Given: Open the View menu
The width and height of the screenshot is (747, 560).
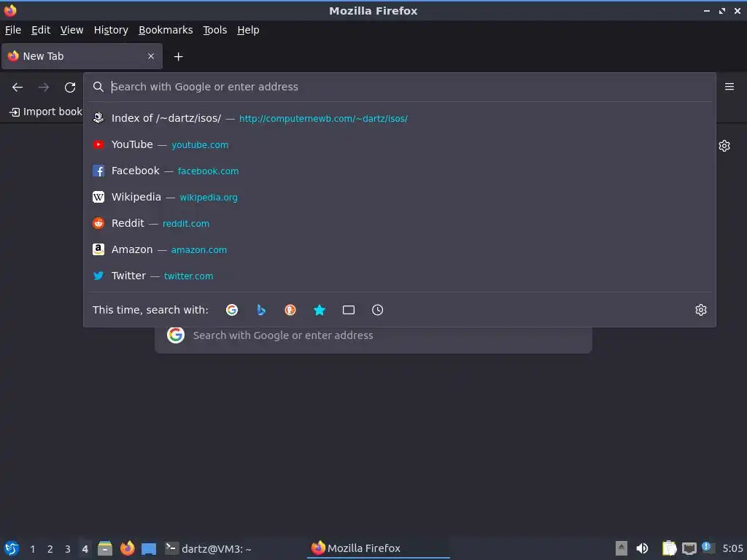Looking at the screenshot, I should point(72,30).
